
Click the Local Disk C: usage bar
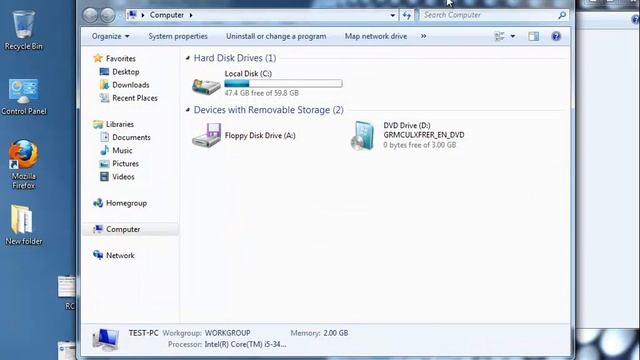click(x=283, y=84)
